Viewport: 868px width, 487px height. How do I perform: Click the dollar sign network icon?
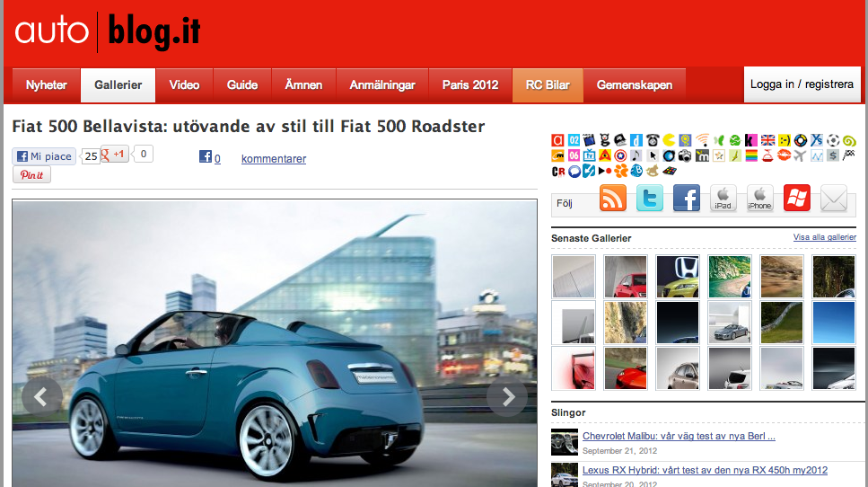[833, 155]
